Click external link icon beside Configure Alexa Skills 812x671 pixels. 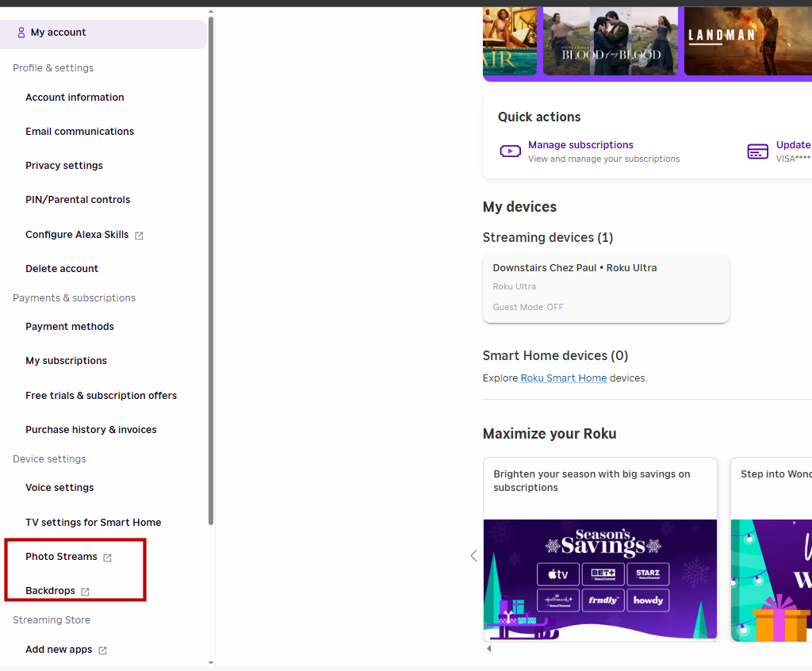(139, 236)
